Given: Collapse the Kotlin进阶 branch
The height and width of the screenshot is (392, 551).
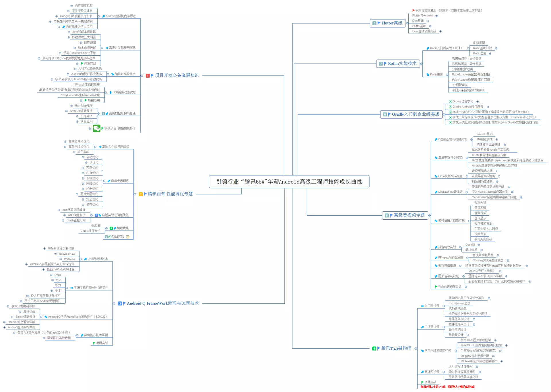Looking at the screenshot, I should (447, 75).
